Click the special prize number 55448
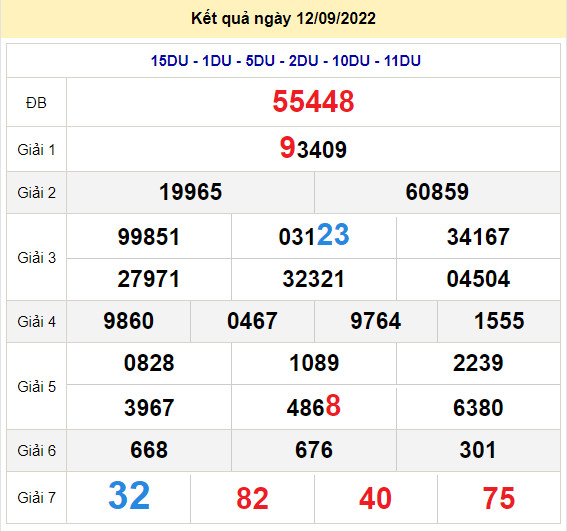This screenshot has width=567, height=531. 313,101
